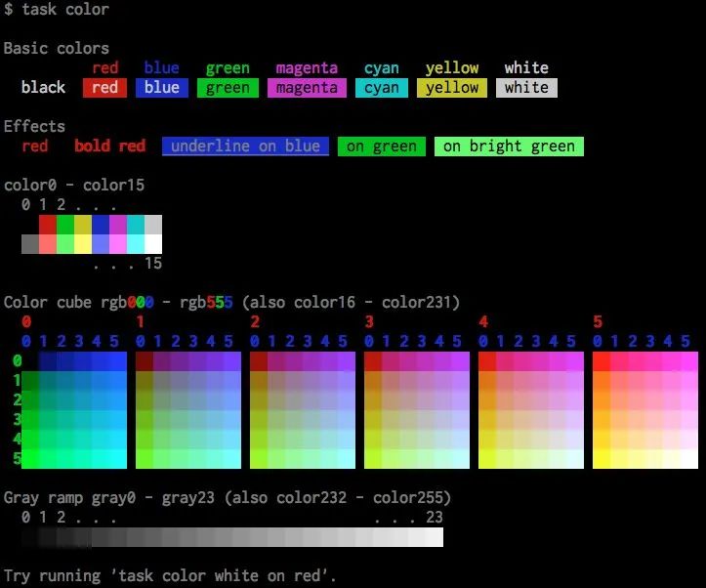Select the blue-background 'blue' swatch

(x=161, y=88)
